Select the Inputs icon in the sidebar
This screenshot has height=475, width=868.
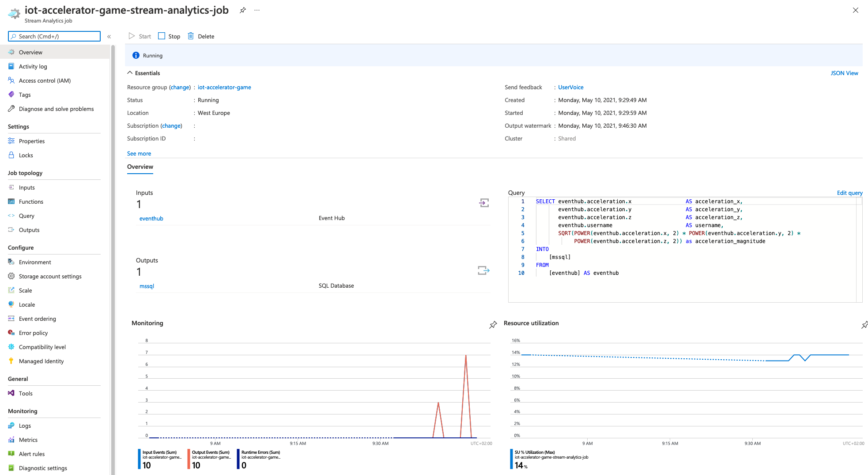pyautogui.click(x=11, y=187)
